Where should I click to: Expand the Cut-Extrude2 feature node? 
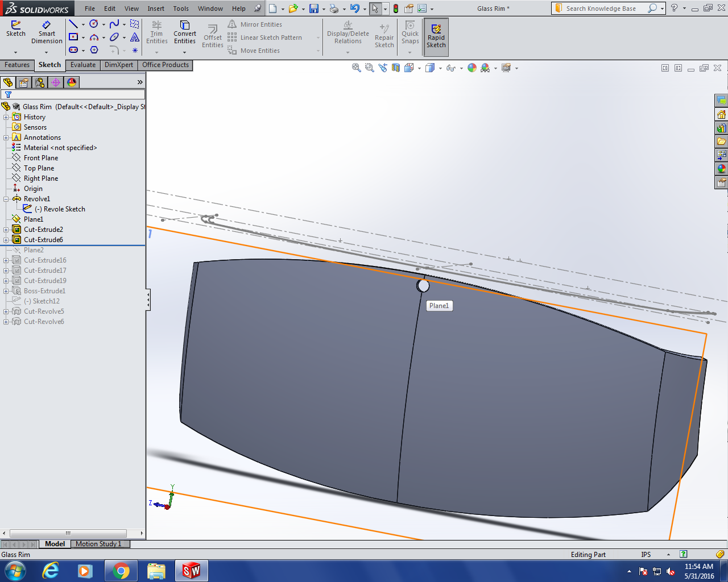click(6, 230)
